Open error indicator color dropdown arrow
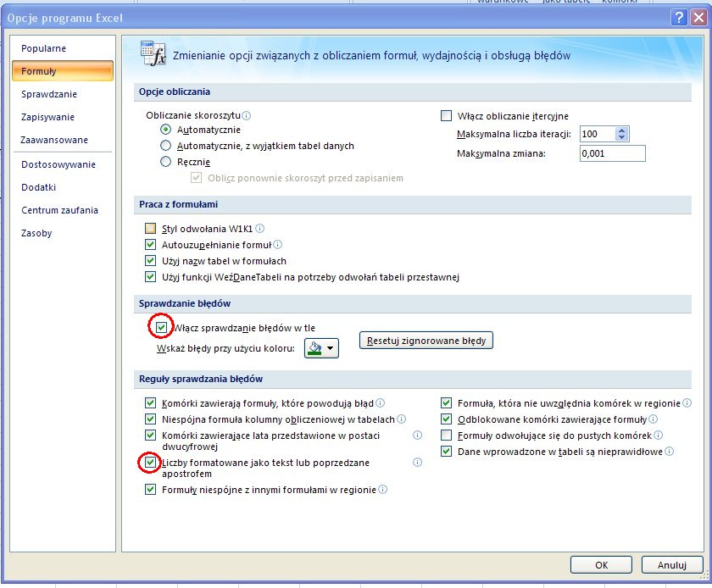 coord(330,348)
